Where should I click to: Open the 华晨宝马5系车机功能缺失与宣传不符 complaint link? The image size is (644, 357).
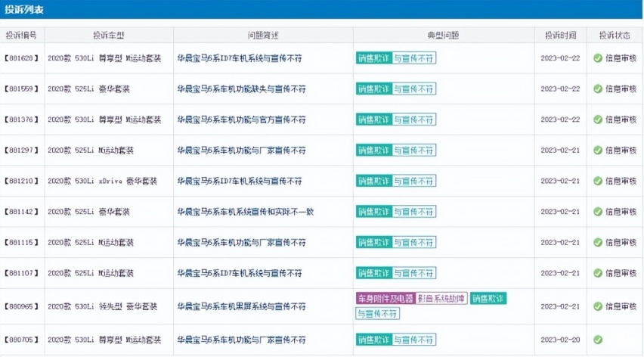click(242, 88)
